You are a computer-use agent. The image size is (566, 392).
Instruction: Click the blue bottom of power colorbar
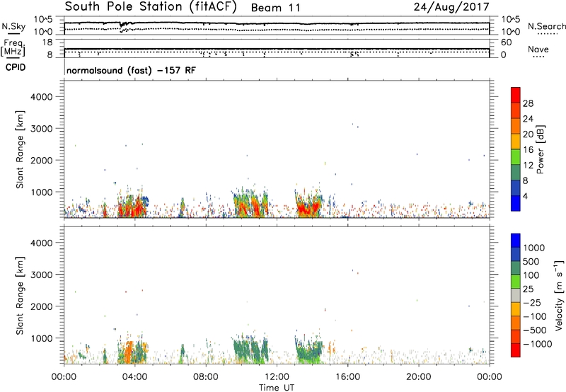(x=516, y=203)
